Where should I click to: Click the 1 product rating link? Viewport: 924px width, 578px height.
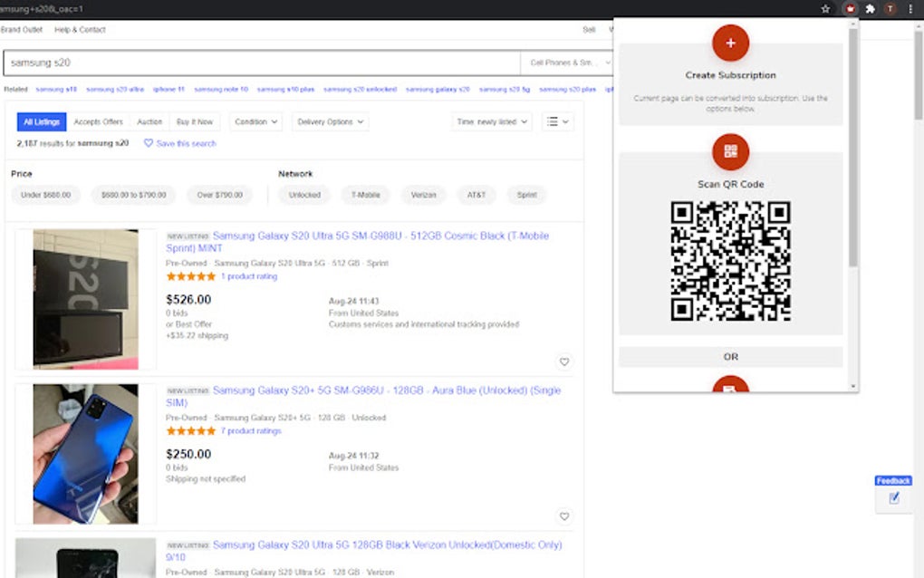click(249, 276)
